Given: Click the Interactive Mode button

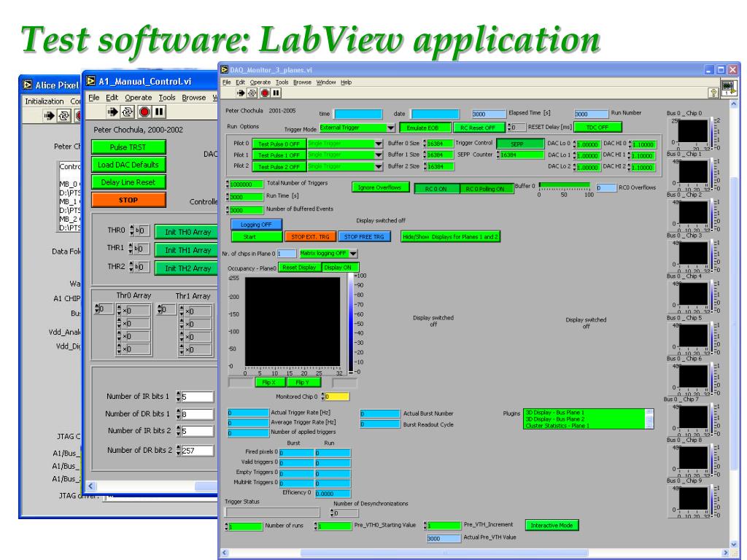Looking at the screenshot, I should [x=551, y=525].
